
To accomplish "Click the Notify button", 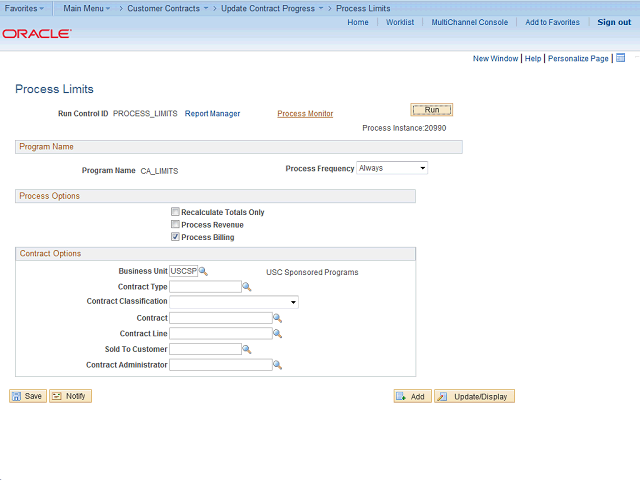I will 70,396.
